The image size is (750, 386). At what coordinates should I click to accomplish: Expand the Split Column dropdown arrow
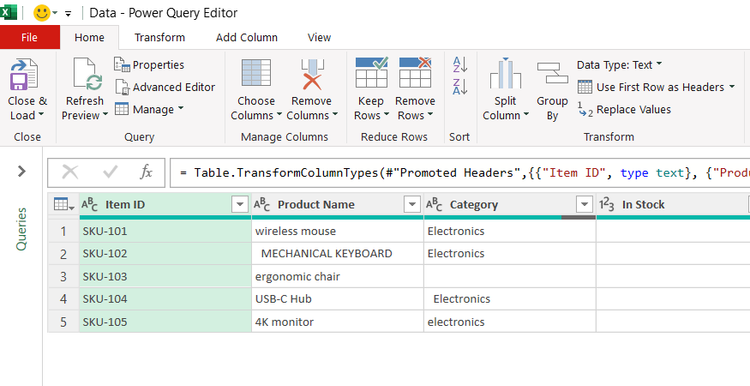(526, 115)
